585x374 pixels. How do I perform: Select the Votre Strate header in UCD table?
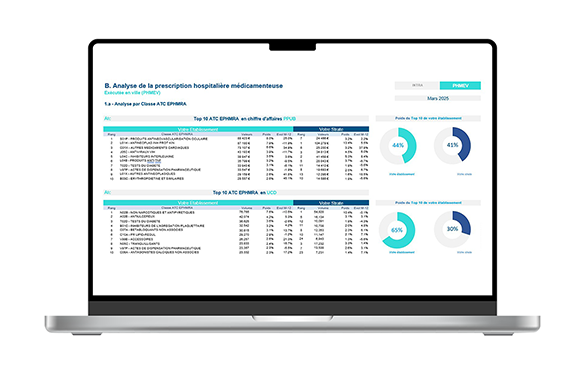[331, 203]
